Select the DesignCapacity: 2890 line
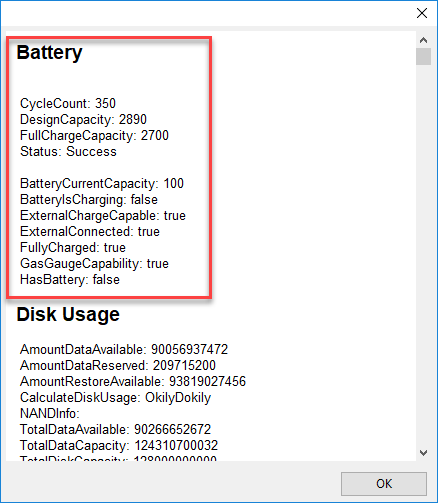Image resolution: width=438 pixels, height=503 pixels. [x=83, y=119]
